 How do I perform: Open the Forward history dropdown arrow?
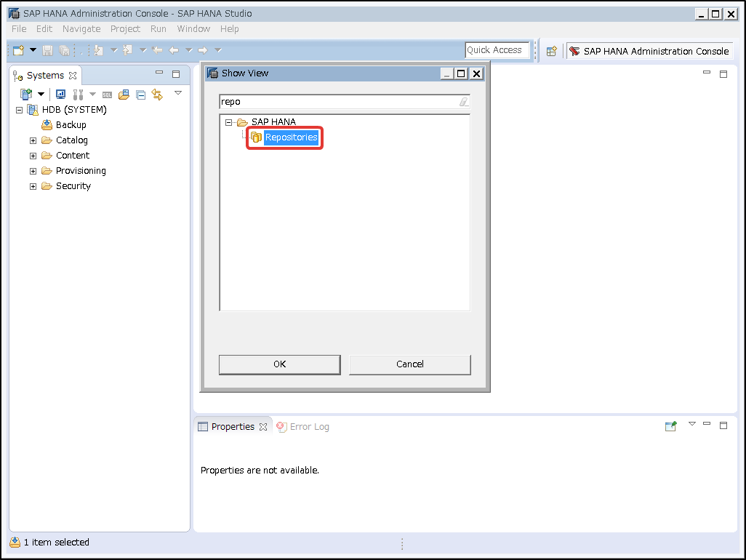[218, 50]
